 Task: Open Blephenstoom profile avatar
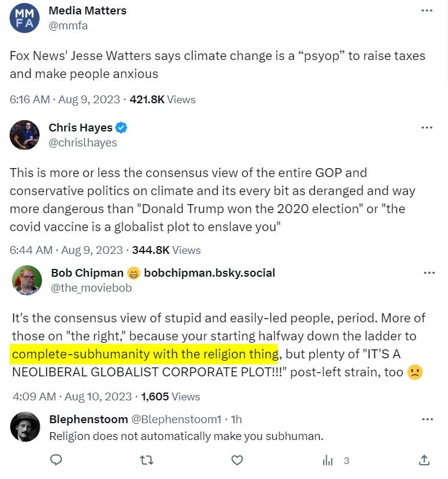[x=26, y=427]
